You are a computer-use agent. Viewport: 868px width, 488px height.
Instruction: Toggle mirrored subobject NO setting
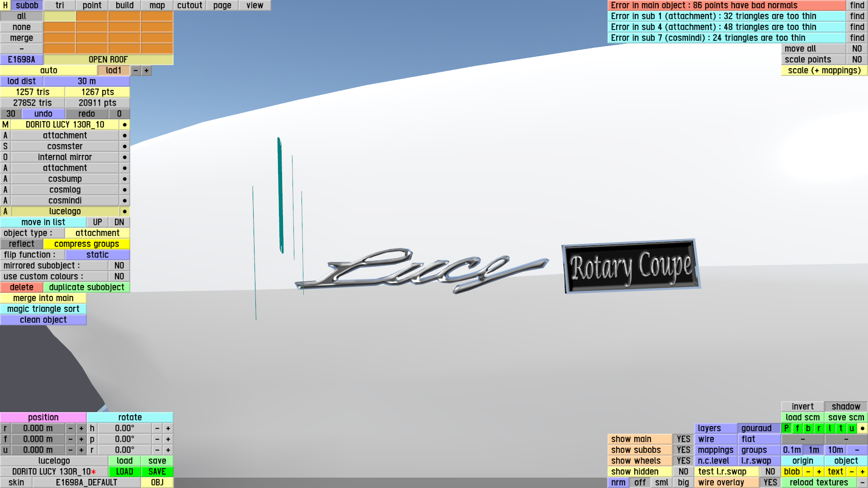[119, 266]
